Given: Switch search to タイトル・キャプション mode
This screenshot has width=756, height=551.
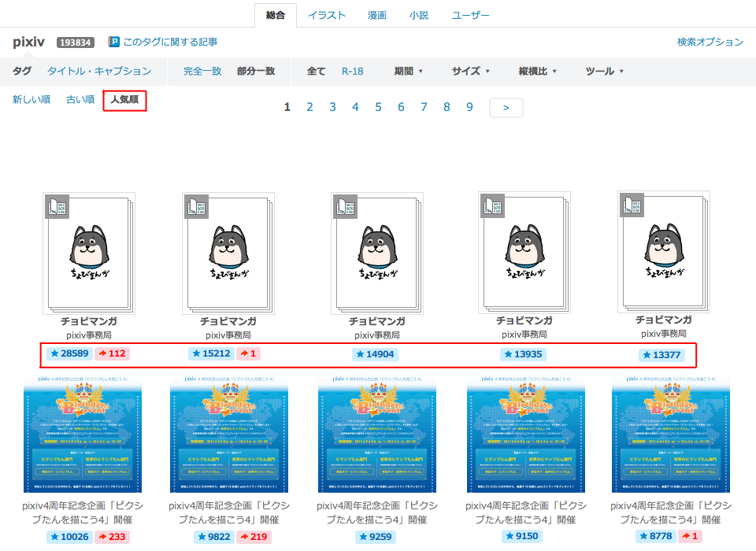Looking at the screenshot, I should [x=99, y=71].
